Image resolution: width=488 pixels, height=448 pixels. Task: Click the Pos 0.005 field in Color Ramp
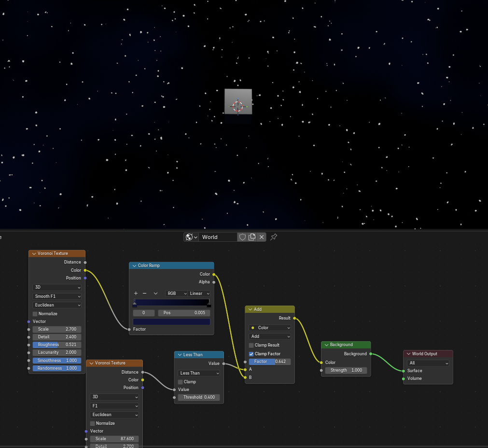(x=184, y=313)
